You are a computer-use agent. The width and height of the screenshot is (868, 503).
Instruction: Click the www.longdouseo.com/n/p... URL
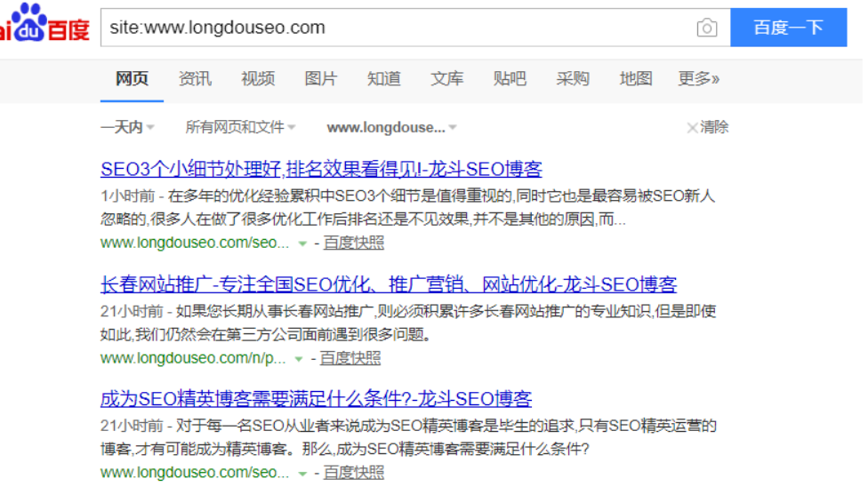tap(194, 360)
